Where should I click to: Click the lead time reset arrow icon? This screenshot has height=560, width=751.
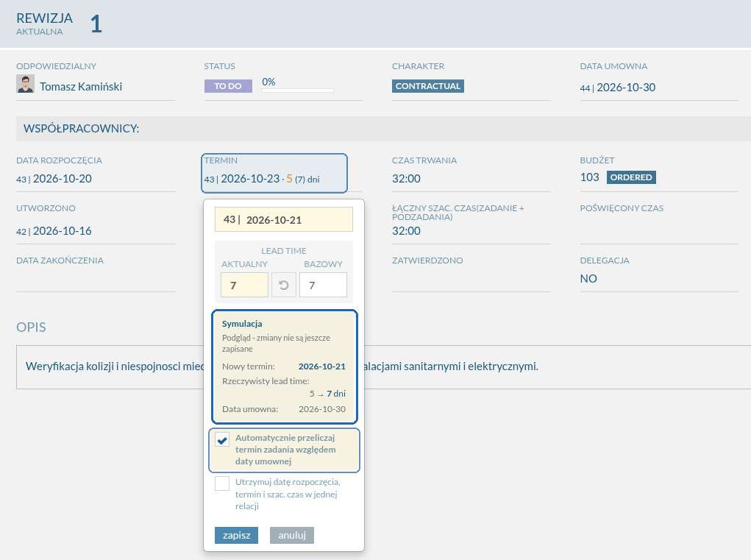283,285
